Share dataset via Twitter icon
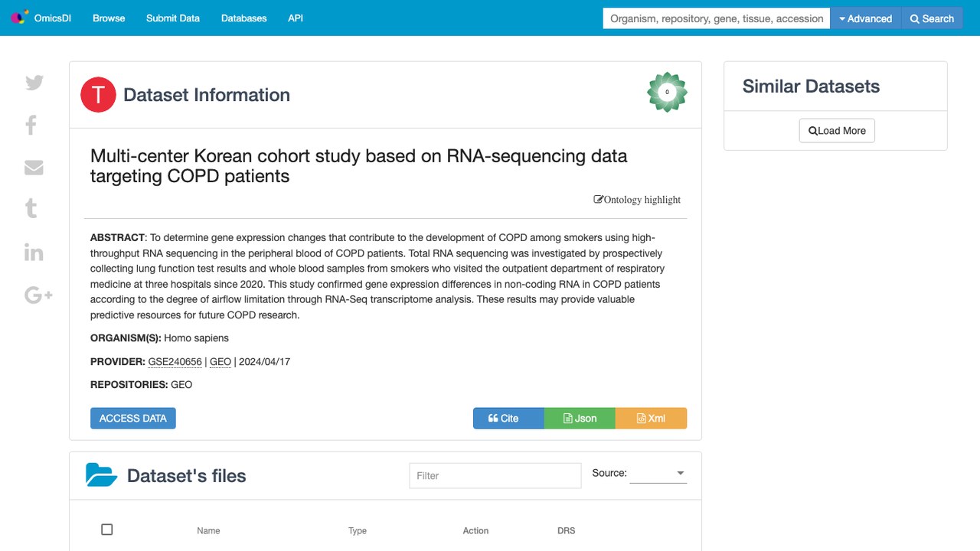This screenshot has height=551, width=980. pyautogui.click(x=34, y=83)
